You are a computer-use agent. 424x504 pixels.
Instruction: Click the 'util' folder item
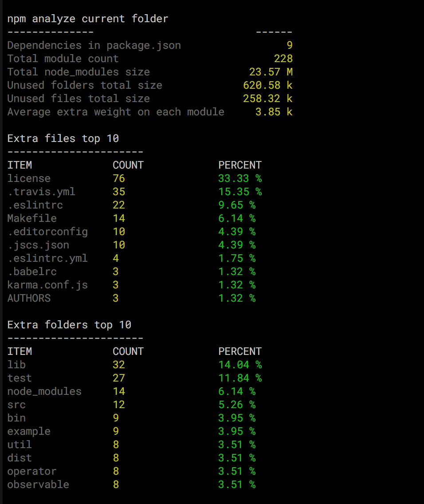[x=20, y=445]
